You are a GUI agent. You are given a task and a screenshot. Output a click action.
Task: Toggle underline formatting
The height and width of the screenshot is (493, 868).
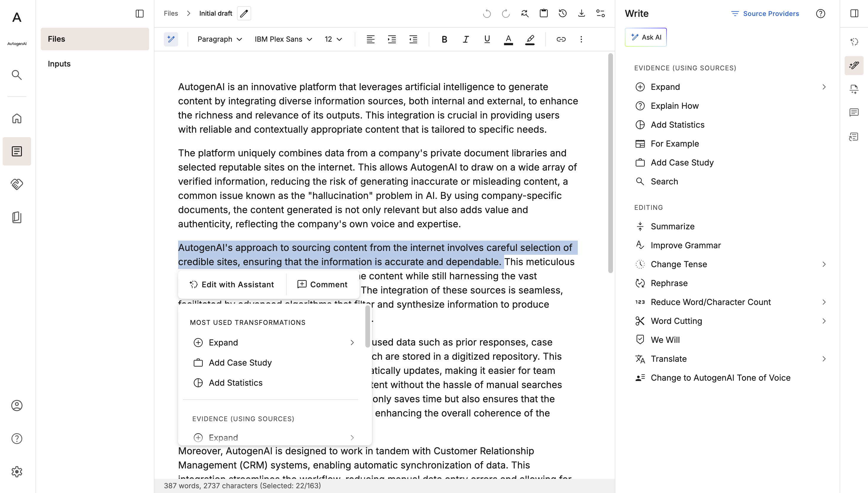point(487,39)
